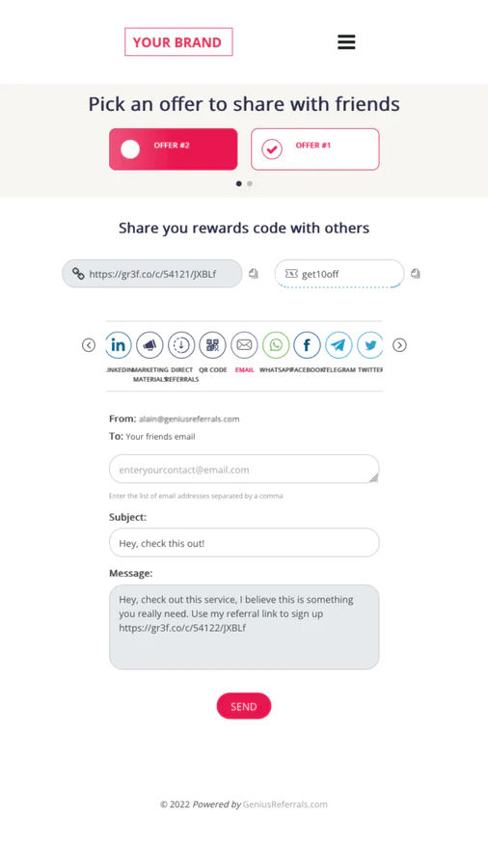This screenshot has width=488, height=868.
Task: Click the friends' email address field
Action: click(x=244, y=470)
